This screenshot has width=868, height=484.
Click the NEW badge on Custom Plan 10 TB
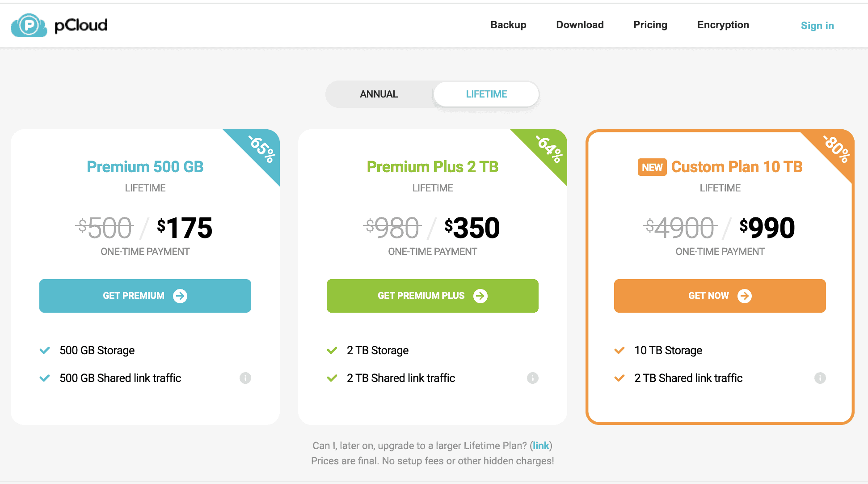click(652, 167)
